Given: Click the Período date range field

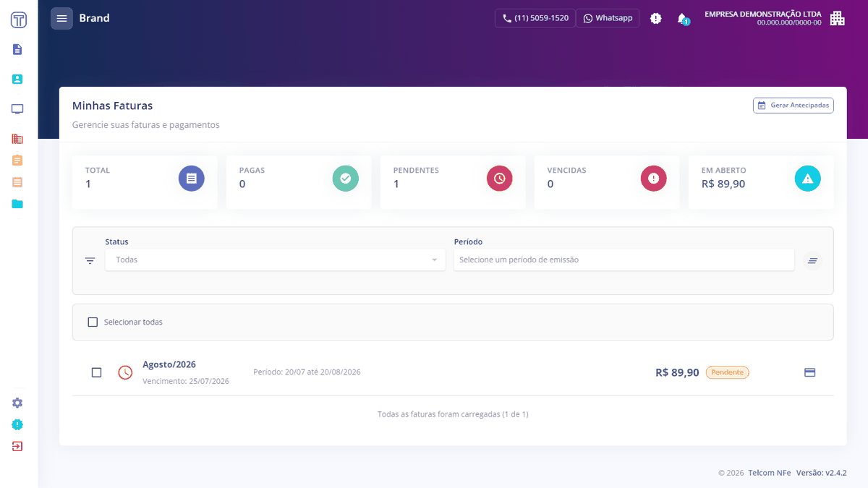Looking at the screenshot, I should click(624, 260).
